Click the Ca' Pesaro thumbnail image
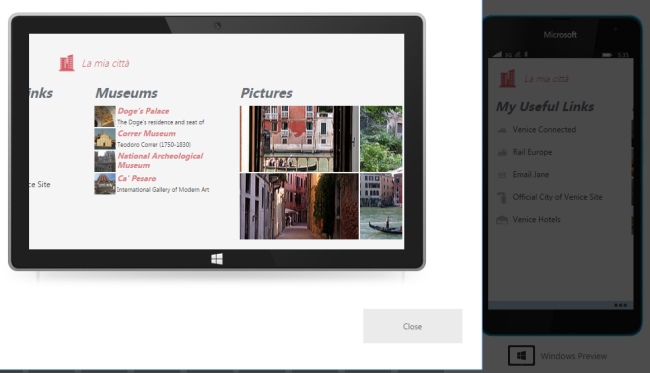This screenshot has width=650, height=373. (x=105, y=184)
